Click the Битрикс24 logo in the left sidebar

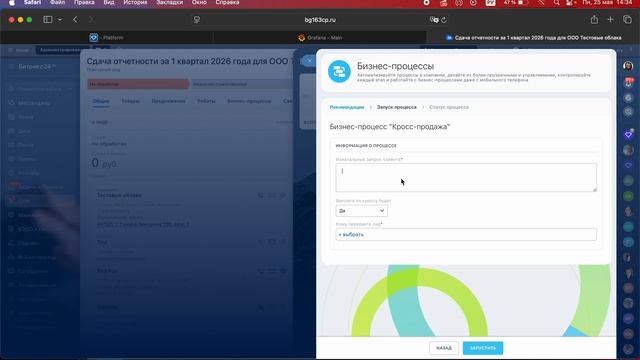[x=36, y=66]
